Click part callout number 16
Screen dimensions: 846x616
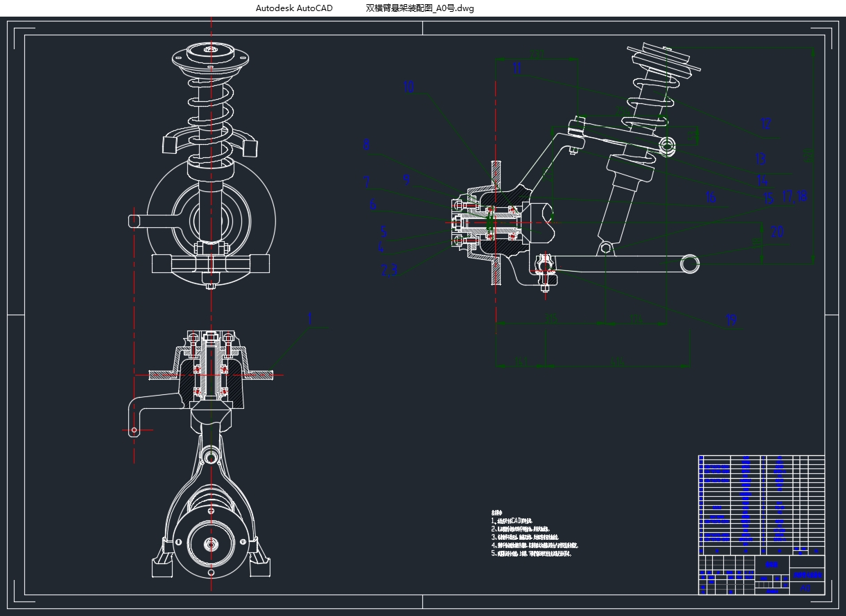[710, 198]
